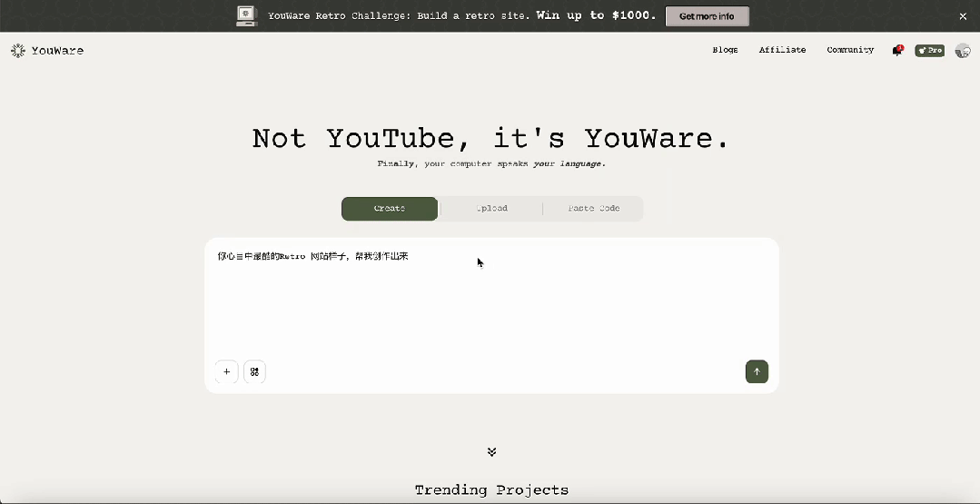Click the Pro badge
The height and width of the screenshot is (504, 980).
point(929,51)
